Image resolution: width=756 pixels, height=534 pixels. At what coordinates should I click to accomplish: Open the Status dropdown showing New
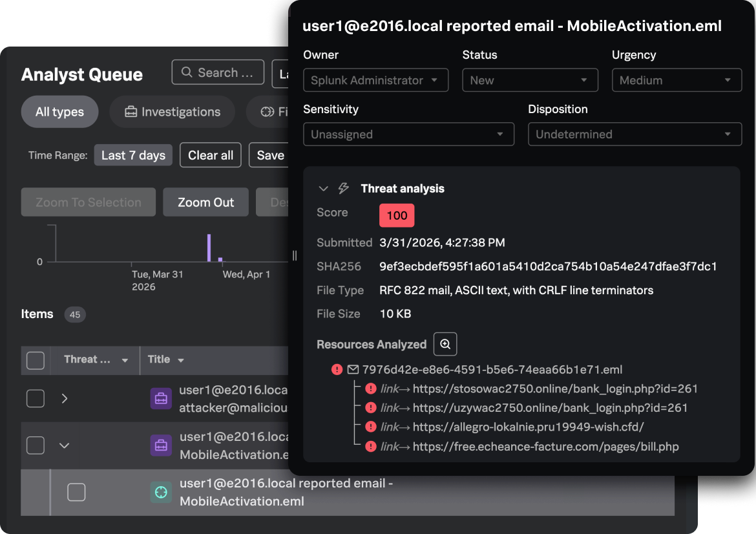tap(530, 80)
